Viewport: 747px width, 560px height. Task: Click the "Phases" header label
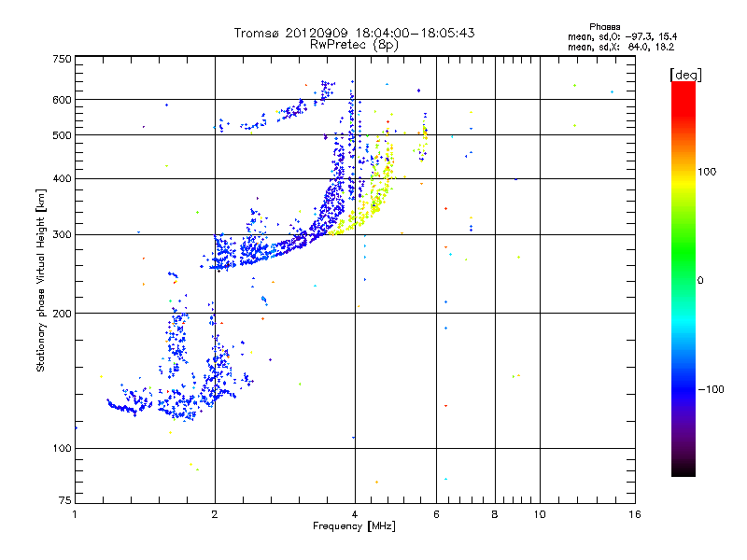coord(604,27)
